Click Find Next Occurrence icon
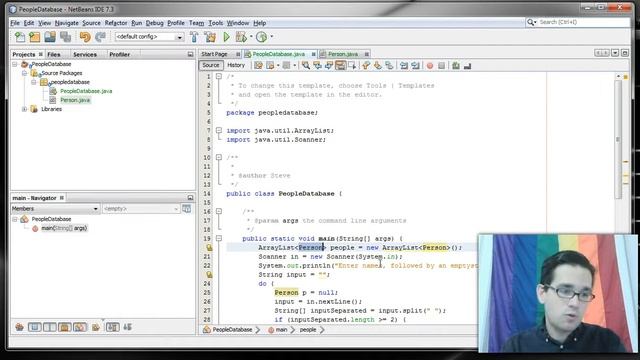Viewport: 640px width, 360px height. [329, 66]
